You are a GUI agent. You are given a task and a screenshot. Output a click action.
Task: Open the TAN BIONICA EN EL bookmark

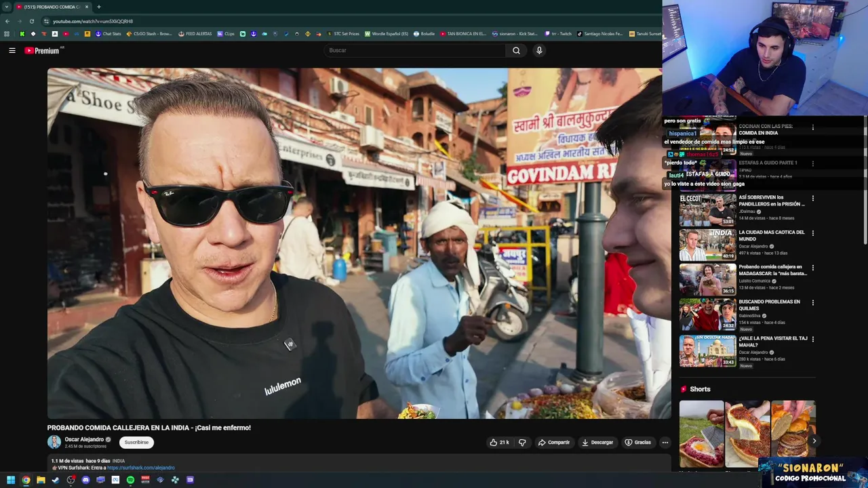[463, 34]
